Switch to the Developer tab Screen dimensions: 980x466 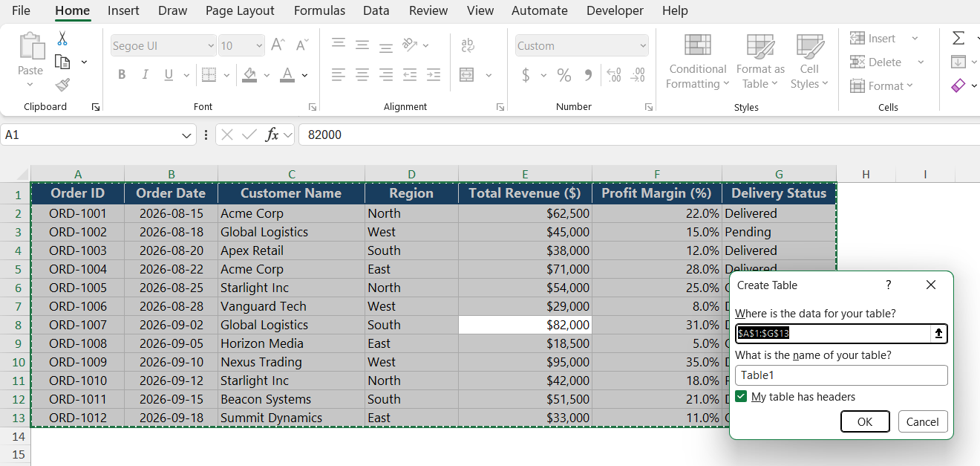(x=615, y=10)
